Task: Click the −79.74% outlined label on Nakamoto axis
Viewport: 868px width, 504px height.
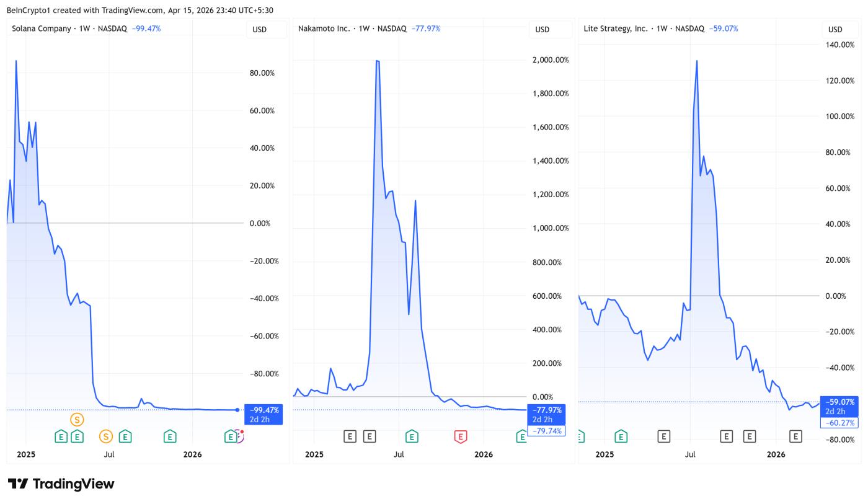Action: point(546,430)
